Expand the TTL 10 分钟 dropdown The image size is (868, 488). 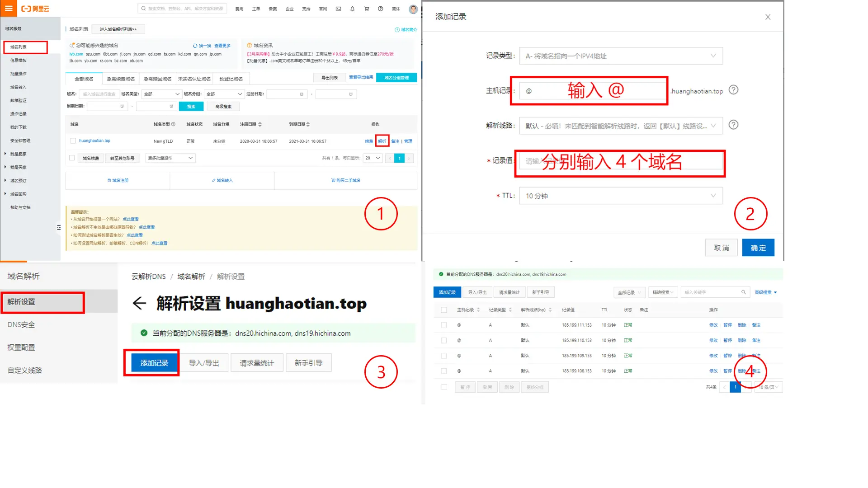point(620,196)
